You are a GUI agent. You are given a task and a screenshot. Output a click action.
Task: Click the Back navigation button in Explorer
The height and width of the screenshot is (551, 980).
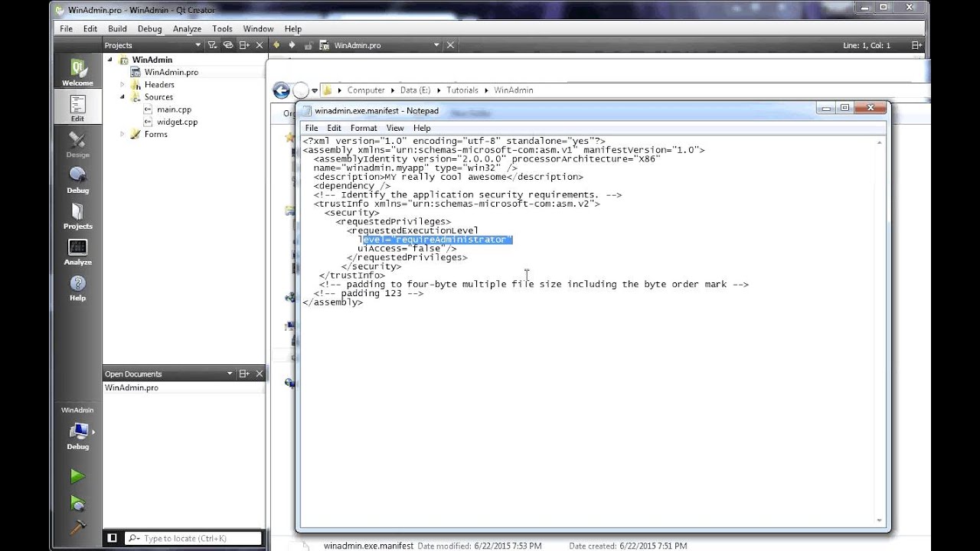(x=281, y=90)
